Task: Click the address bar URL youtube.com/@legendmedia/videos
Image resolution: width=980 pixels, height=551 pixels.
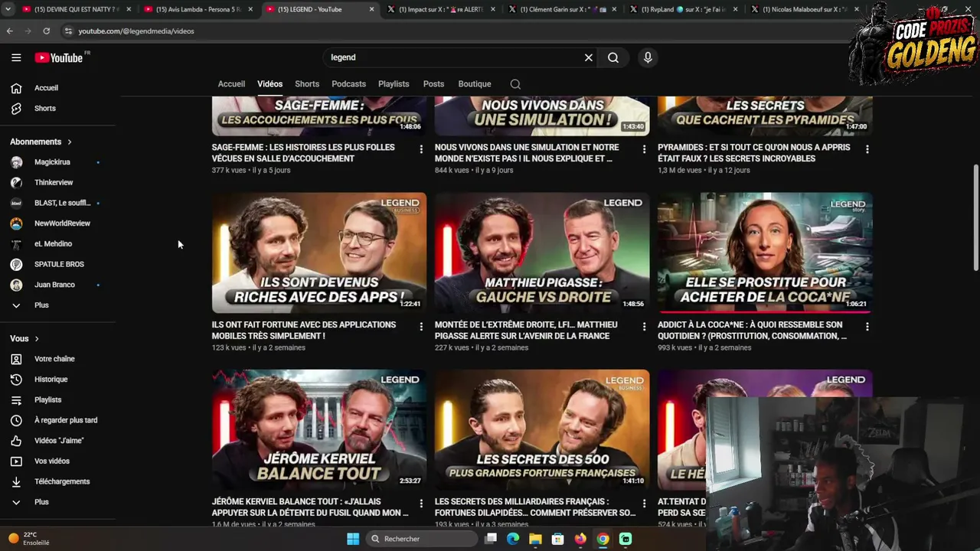Action: tap(136, 31)
